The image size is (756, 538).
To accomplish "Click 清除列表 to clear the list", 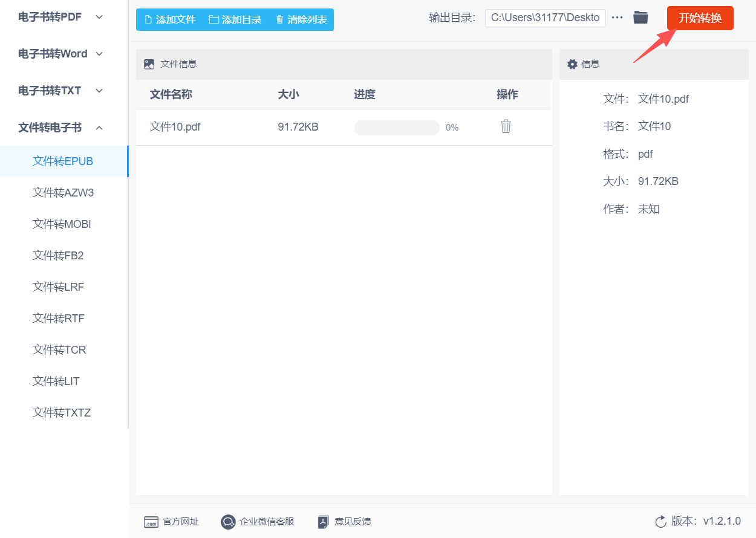I will [x=301, y=19].
